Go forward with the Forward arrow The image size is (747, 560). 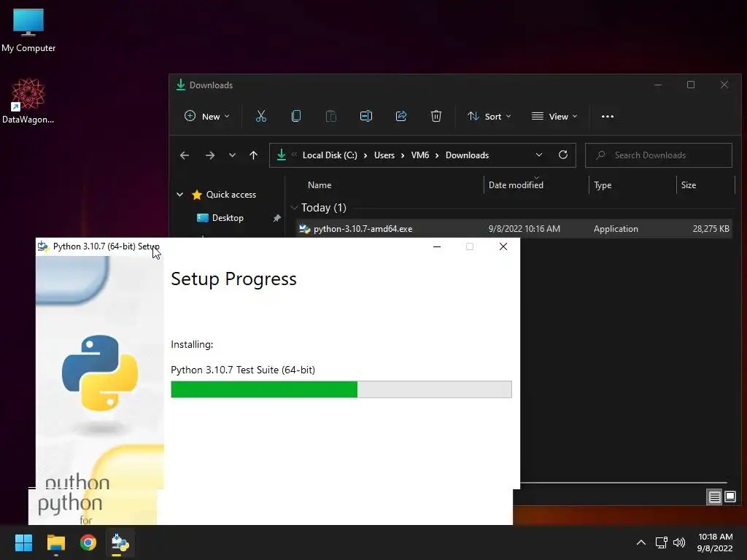pos(209,155)
